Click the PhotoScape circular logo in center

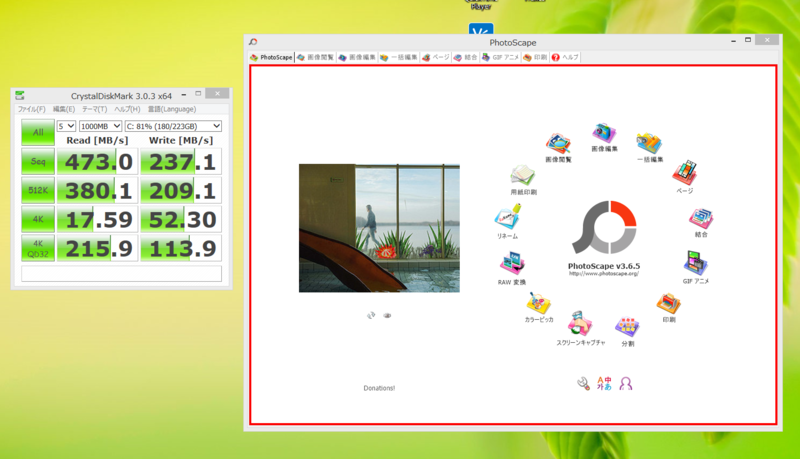click(605, 227)
